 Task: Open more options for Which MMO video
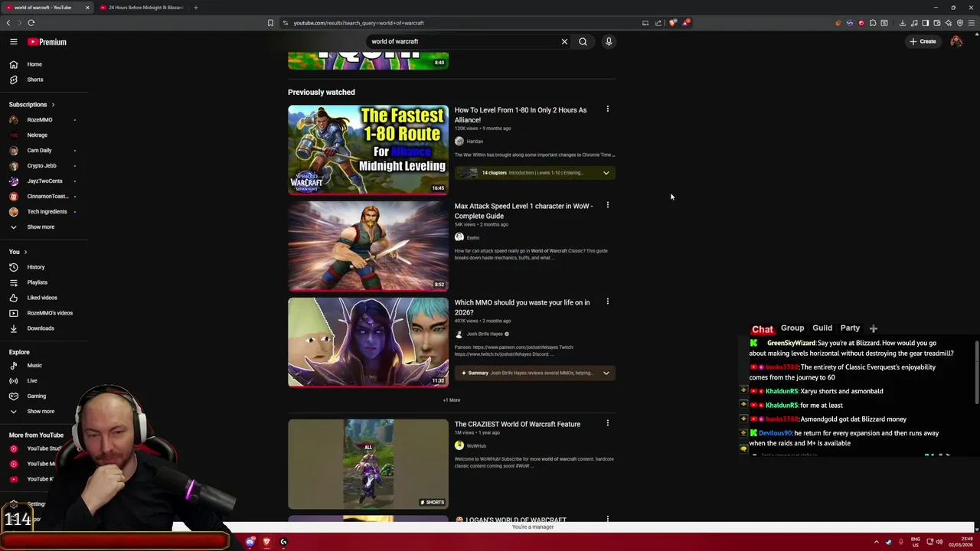click(608, 302)
